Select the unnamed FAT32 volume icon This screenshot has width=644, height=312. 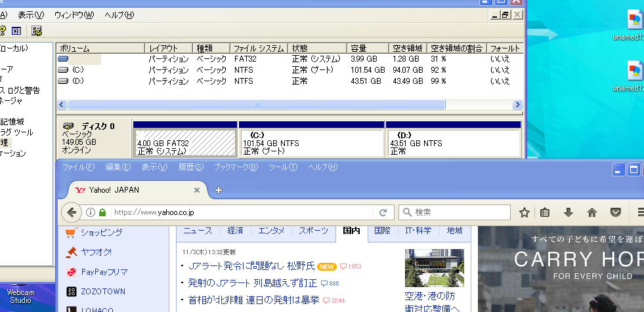[x=63, y=59]
